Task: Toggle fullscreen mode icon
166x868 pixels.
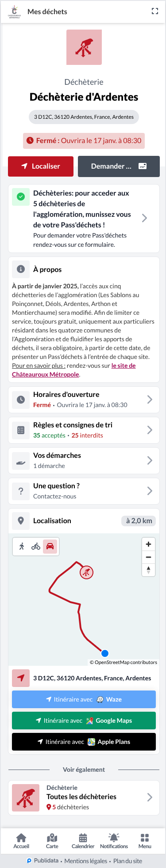Action: point(154,11)
